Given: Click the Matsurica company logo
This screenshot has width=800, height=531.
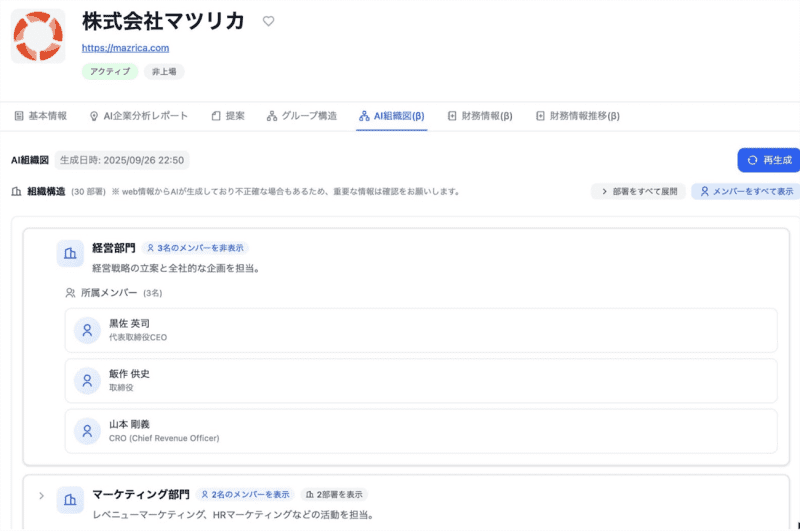Looking at the screenshot, I should click(38, 37).
